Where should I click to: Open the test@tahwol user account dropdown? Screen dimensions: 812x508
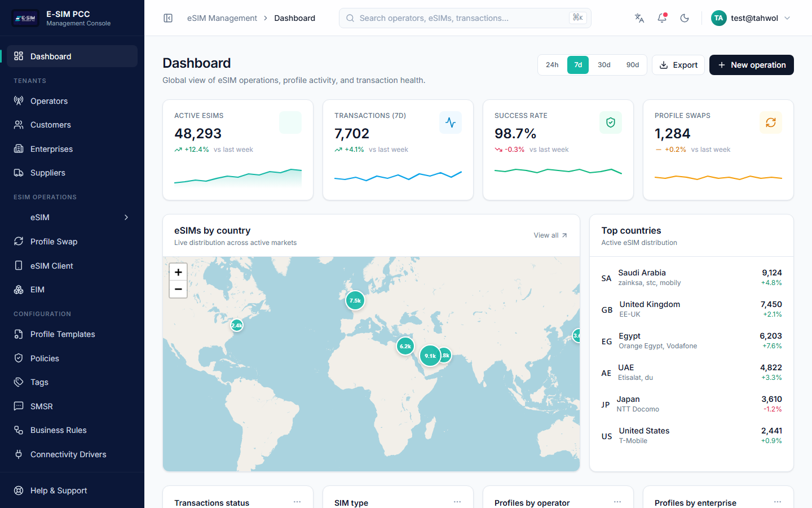point(751,18)
